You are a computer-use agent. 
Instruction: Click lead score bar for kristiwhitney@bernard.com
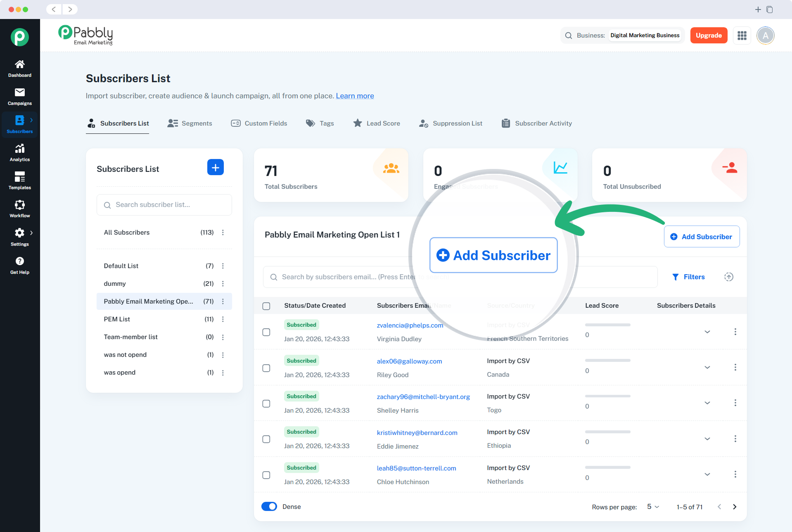click(608, 432)
